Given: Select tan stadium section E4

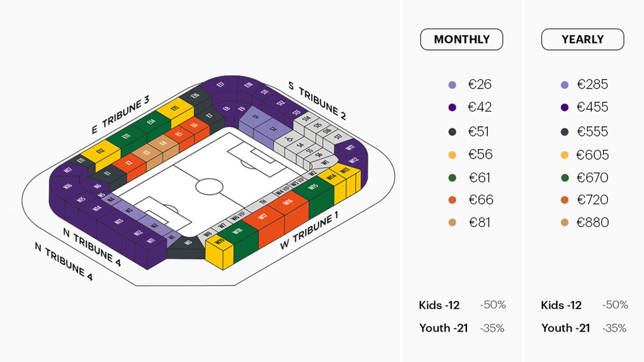Looking at the screenshot, I should click(162, 142).
